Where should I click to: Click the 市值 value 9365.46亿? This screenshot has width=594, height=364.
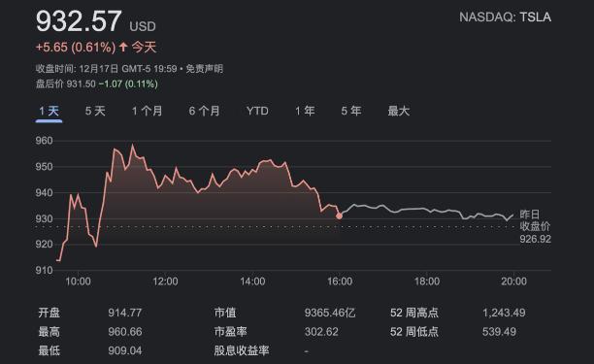pos(330,313)
